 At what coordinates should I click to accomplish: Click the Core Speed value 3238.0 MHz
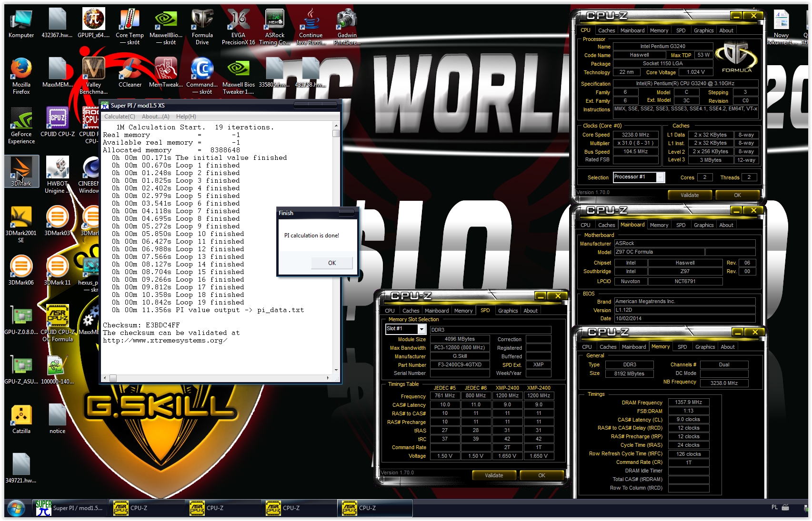635,135
